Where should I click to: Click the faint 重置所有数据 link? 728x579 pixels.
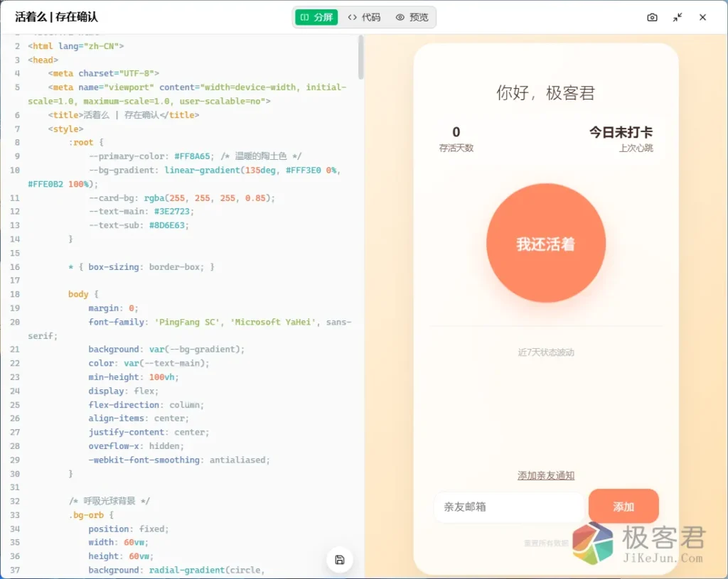pyautogui.click(x=546, y=543)
